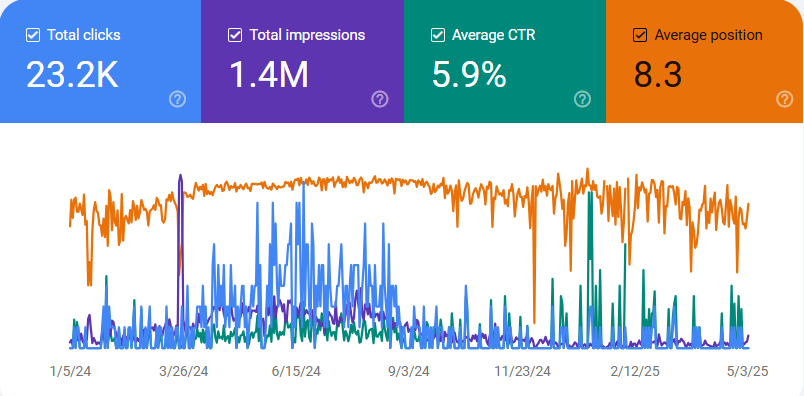The width and height of the screenshot is (804, 396).
Task: Toggle the Total impressions checkbox
Action: [235, 35]
